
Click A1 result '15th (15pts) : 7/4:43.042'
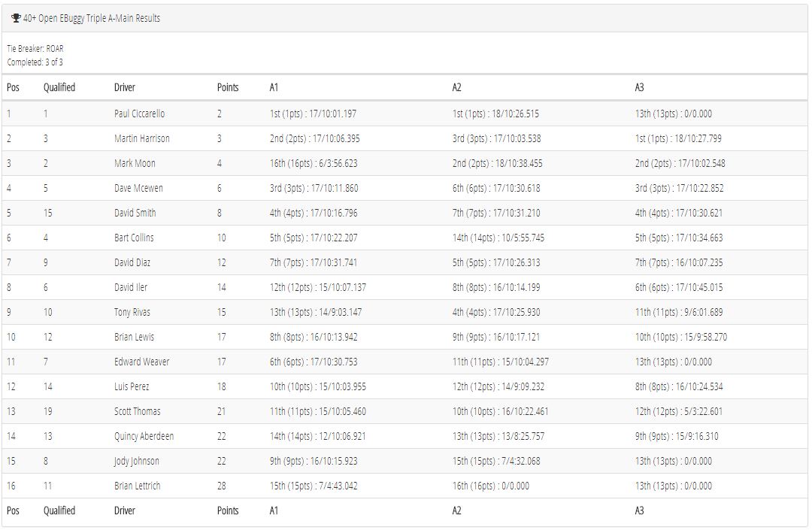(314, 486)
